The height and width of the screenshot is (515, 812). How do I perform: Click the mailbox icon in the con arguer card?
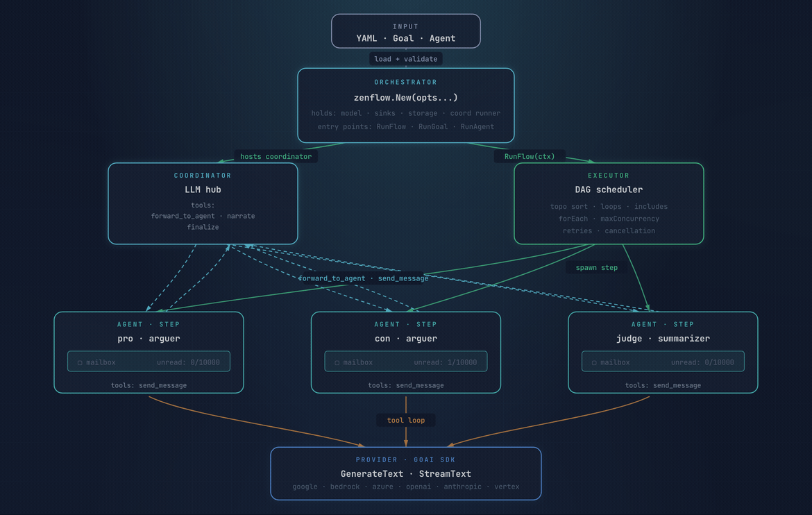tap(337, 363)
